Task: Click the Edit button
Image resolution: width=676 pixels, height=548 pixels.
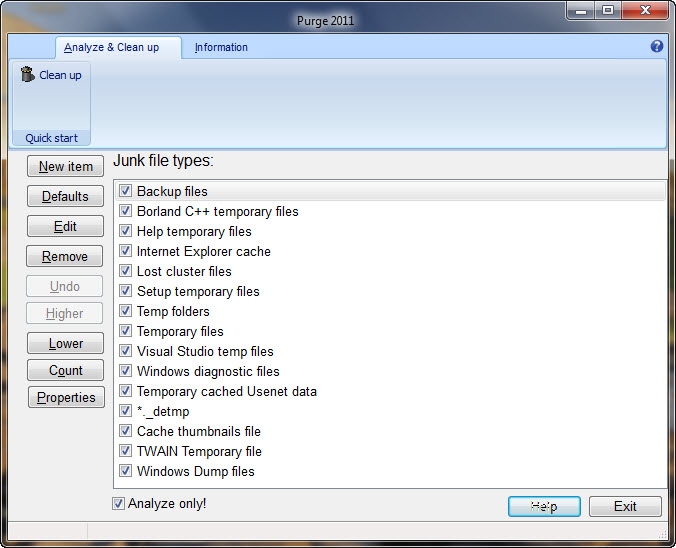Action: [x=65, y=226]
